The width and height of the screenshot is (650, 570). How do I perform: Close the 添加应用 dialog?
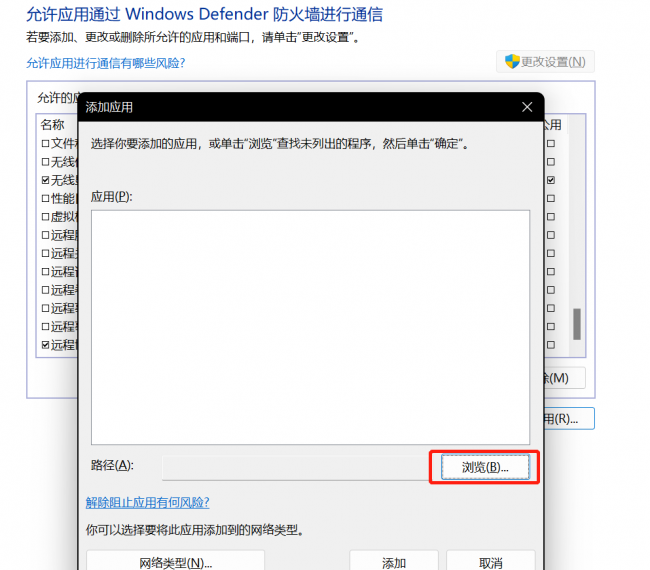527,107
